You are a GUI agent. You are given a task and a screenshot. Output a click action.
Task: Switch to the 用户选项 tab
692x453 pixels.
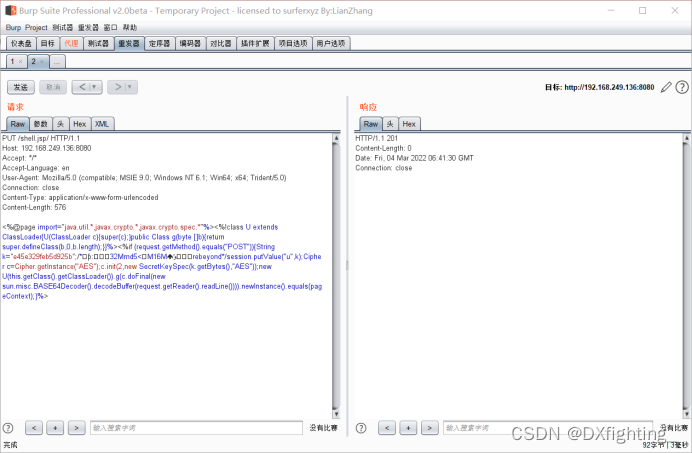[331, 43]
